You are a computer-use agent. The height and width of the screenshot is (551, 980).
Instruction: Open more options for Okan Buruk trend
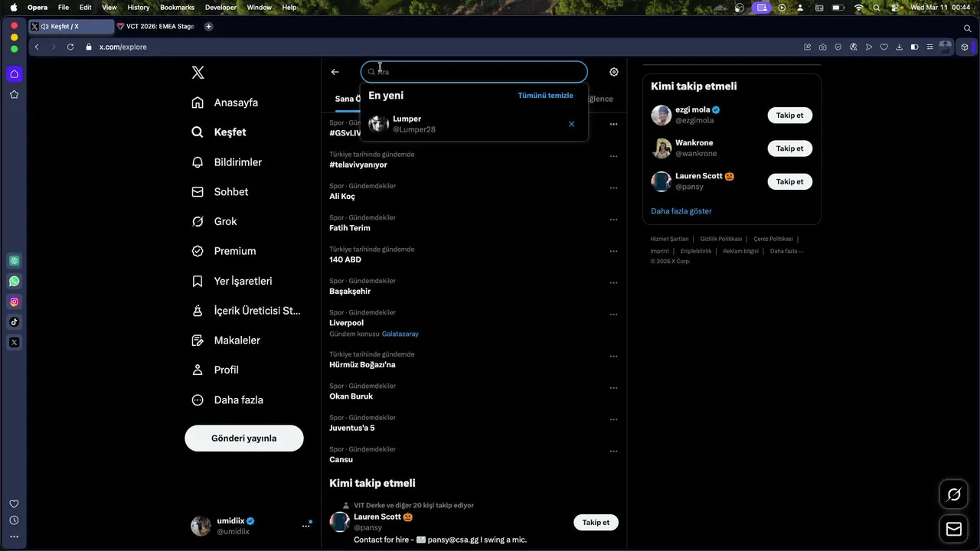coord(613,388)
